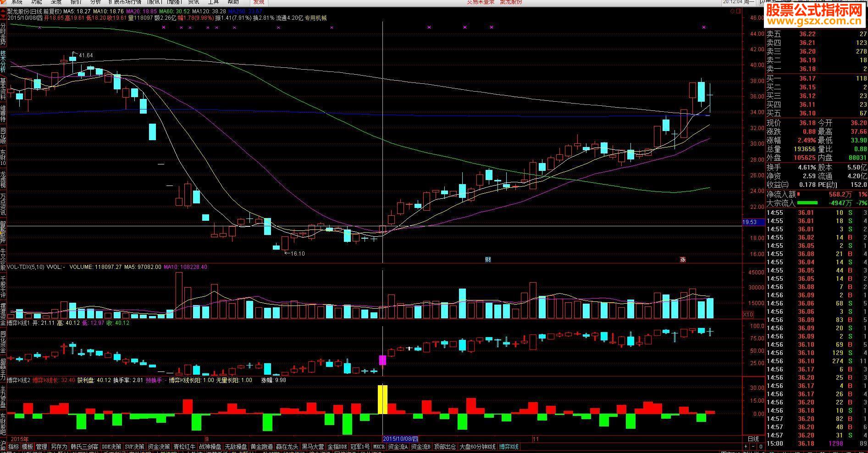The width and height of the screenshot is (868, 453).
Task: Open 东财股吧 in the left sidebar
Action: click(x=3, y=424)
